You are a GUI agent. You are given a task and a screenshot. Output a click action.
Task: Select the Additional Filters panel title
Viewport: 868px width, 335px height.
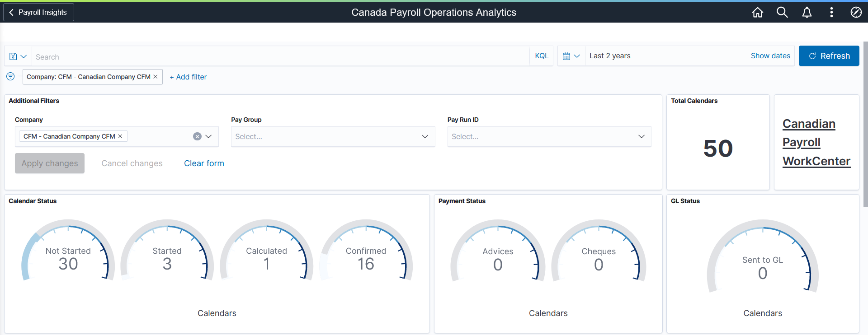(x=34, y=101)
